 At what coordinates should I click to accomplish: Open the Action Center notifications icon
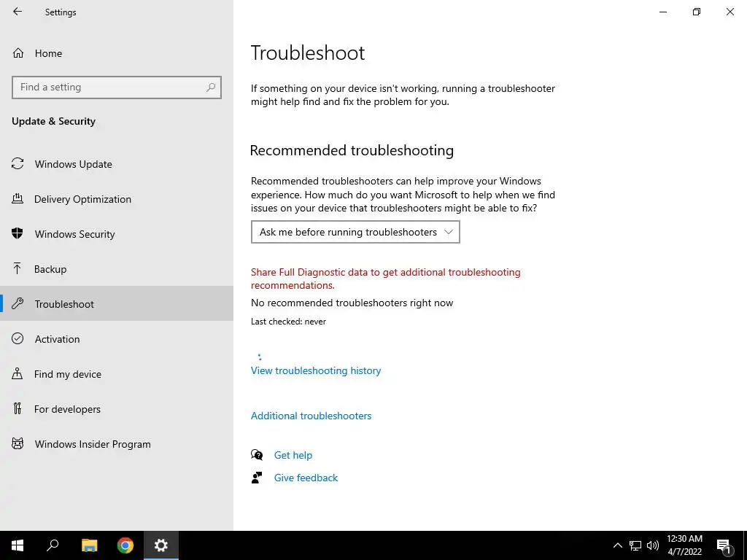[x=724, y=546]
